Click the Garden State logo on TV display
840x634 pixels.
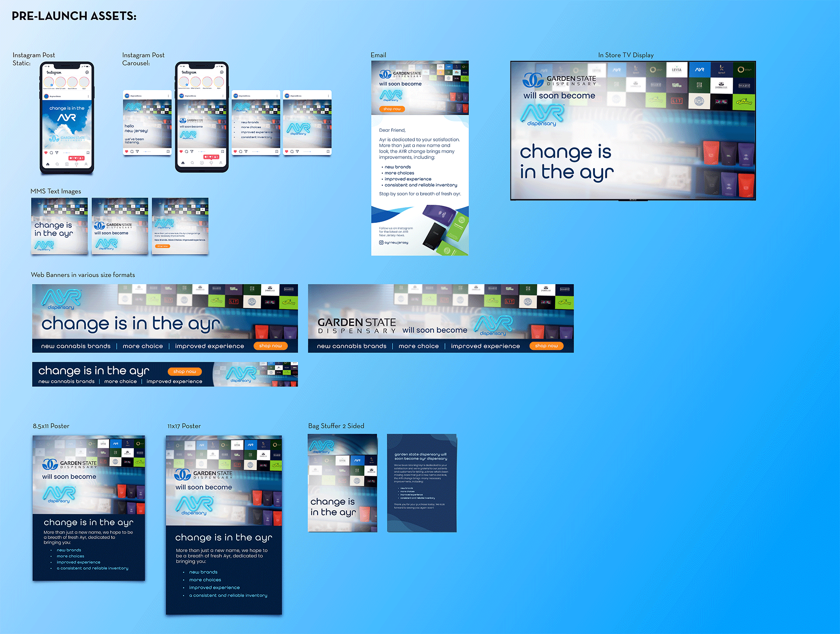coord(560,81)
